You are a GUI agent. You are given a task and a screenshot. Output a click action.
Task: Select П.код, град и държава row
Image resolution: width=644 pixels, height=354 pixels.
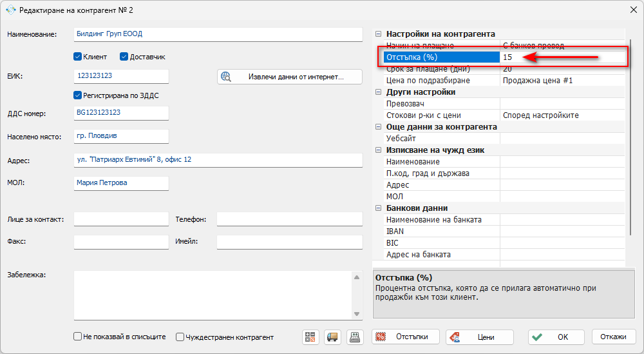(504, 173)
